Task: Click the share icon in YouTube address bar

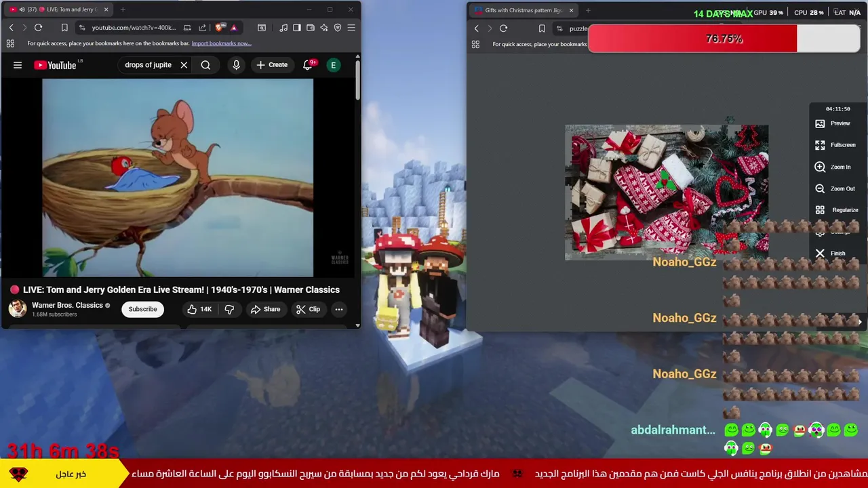Action: coord(202,28)
